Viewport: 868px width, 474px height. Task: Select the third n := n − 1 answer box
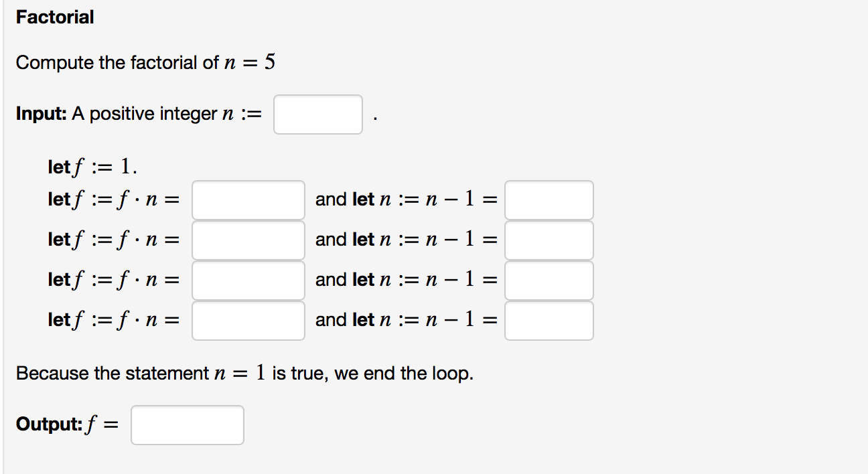pos(549,280)
